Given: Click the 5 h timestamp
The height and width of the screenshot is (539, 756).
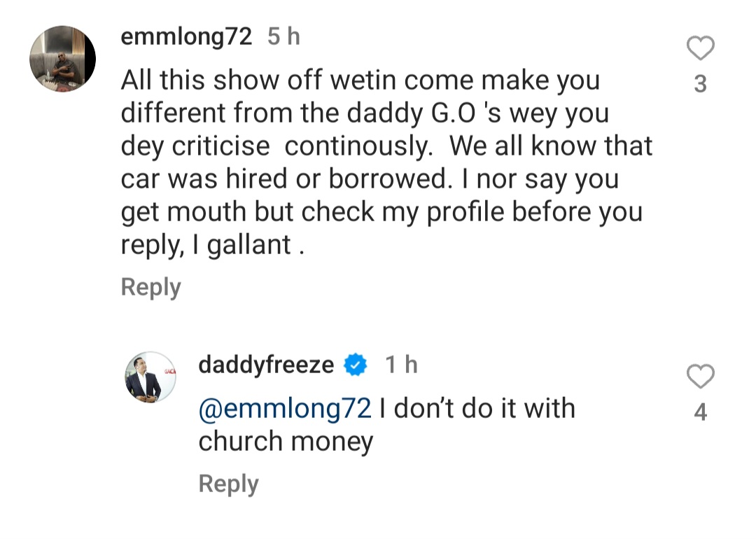Looking at the screenshot, I should point(283,36).
